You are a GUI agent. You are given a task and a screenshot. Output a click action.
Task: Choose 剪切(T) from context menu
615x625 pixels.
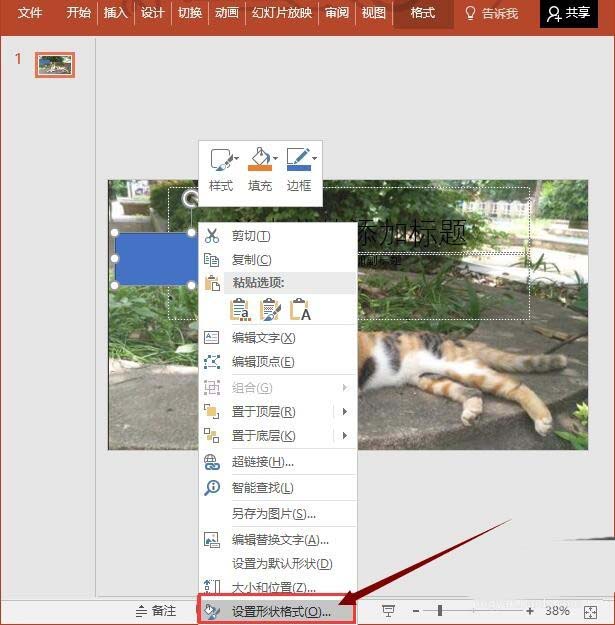pos(278,236)
